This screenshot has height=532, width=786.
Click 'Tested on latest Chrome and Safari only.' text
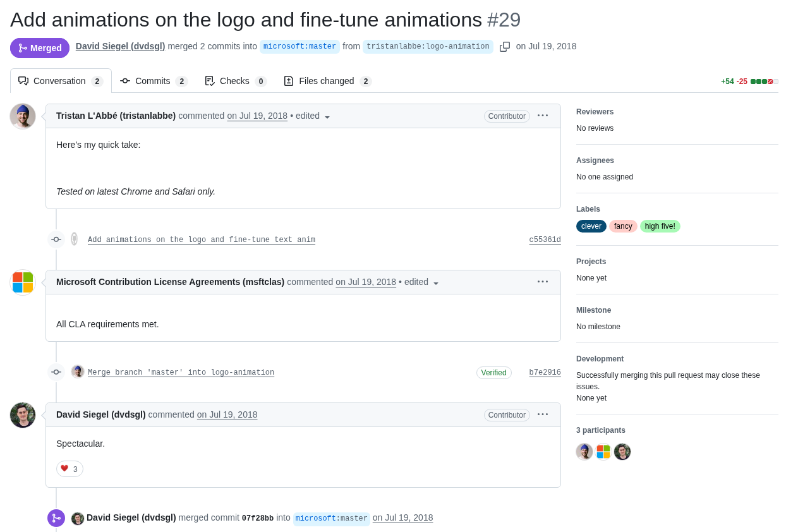(x=136, y=191)
